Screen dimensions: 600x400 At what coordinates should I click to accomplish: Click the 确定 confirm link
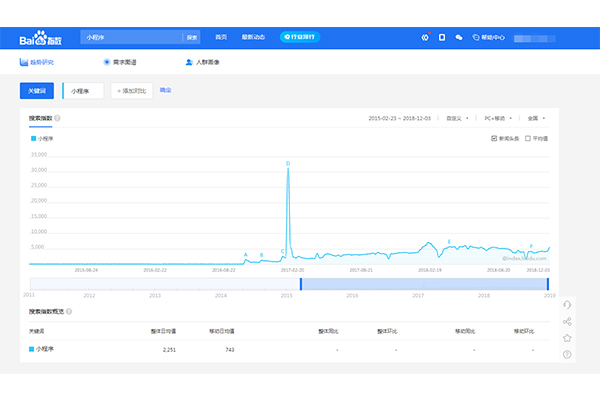click(x=165, y=90)
